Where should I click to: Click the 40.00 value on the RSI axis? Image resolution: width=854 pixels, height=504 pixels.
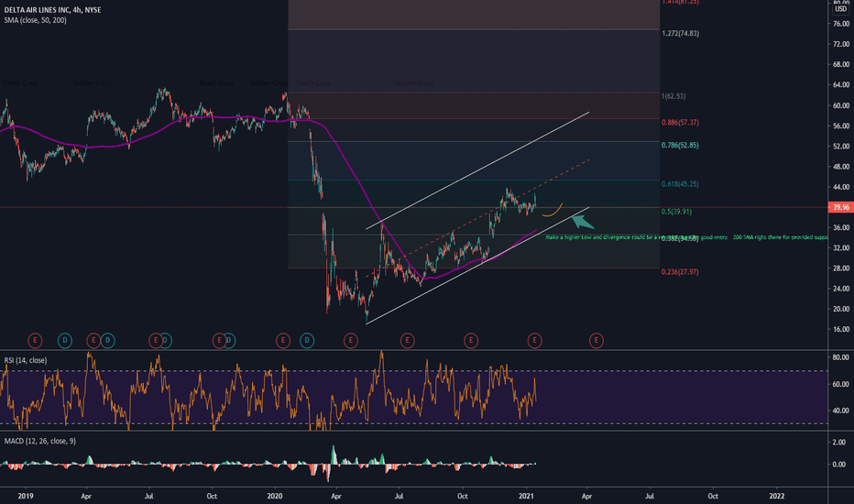pyautogui.click(x=840, y=411)
